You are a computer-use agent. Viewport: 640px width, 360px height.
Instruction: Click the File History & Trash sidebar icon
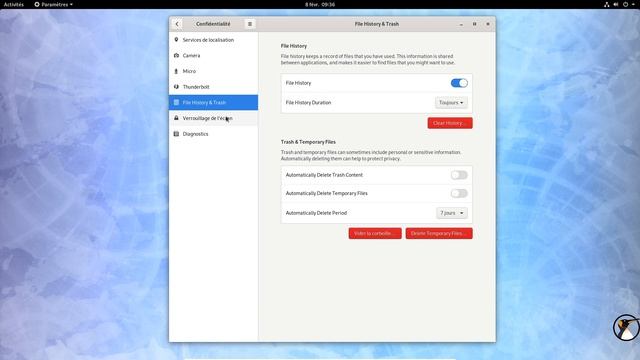pos(176,102)
